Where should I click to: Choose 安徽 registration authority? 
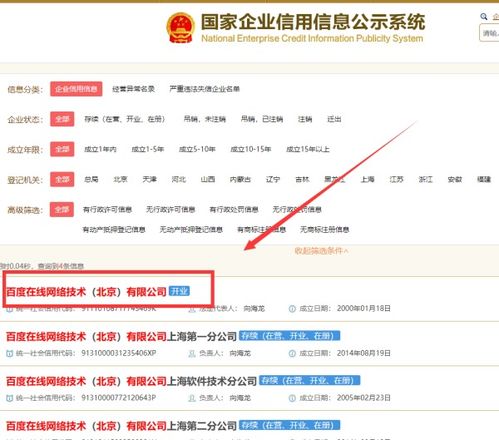[x=455, y=179]
